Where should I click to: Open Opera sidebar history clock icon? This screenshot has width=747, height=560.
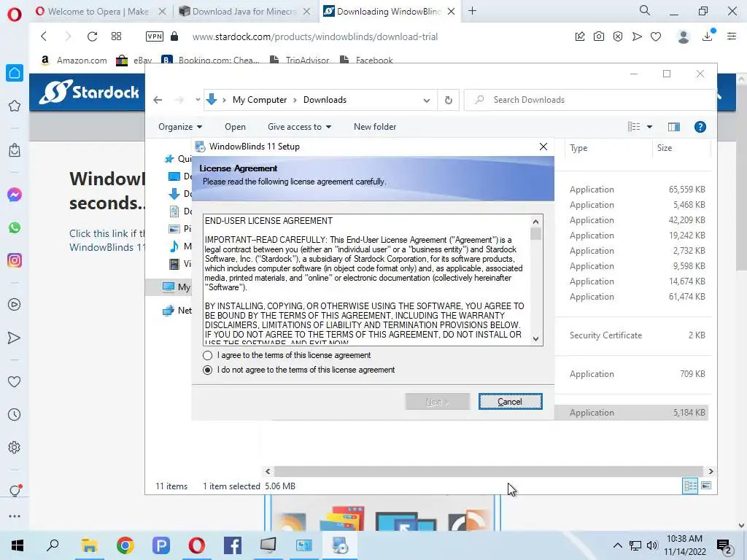pyautogui.click(x=15, y=414)
